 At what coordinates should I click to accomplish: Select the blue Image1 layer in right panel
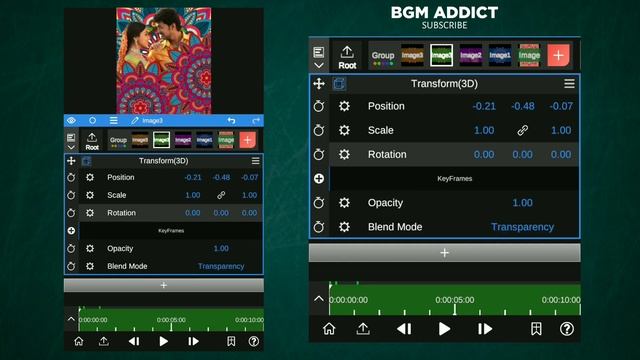pos(500,55)
